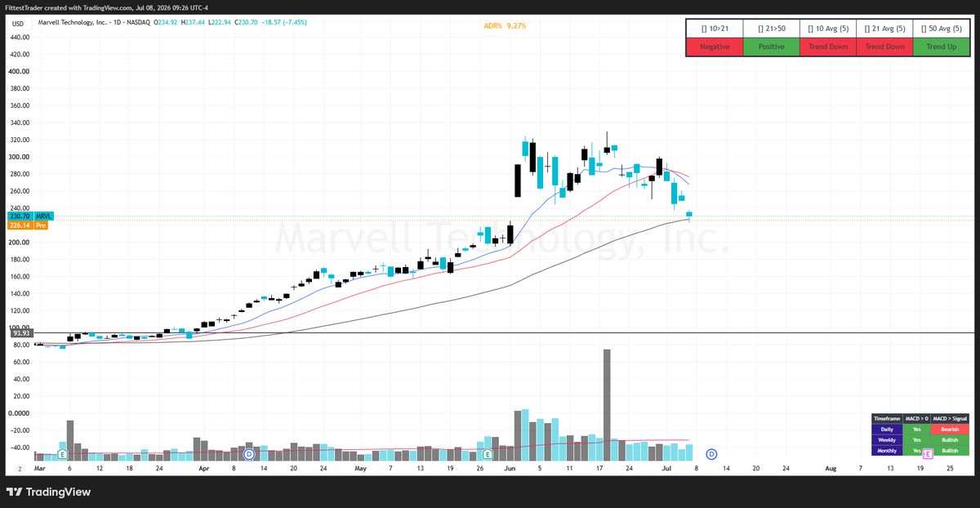Click the 'MACD > Signal' column header
Viewport: 980px width, 508px height.
point(950,418)
